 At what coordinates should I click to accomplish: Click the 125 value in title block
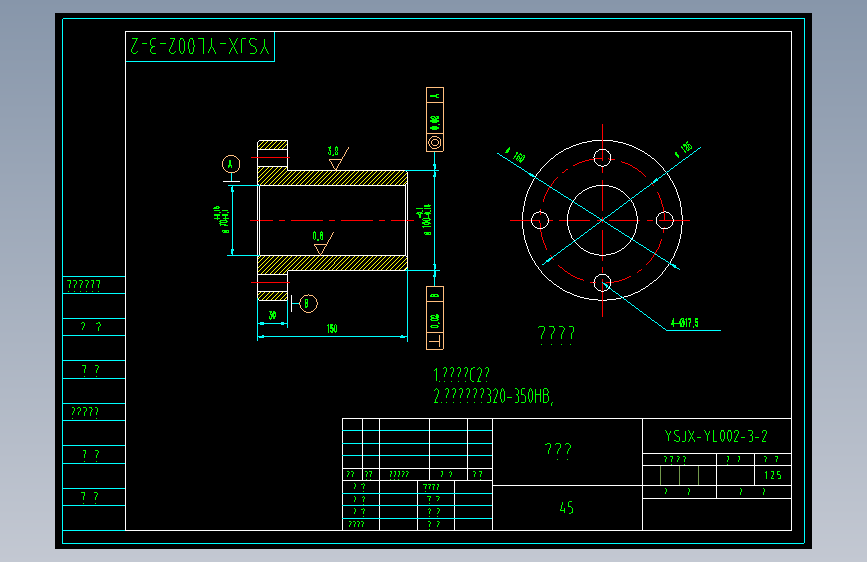[x=772, y=475]
